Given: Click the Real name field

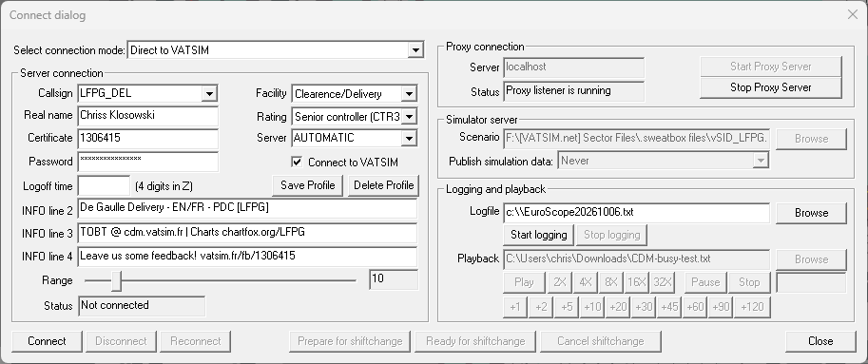Looking at the screenshot, I should point(147,116).
